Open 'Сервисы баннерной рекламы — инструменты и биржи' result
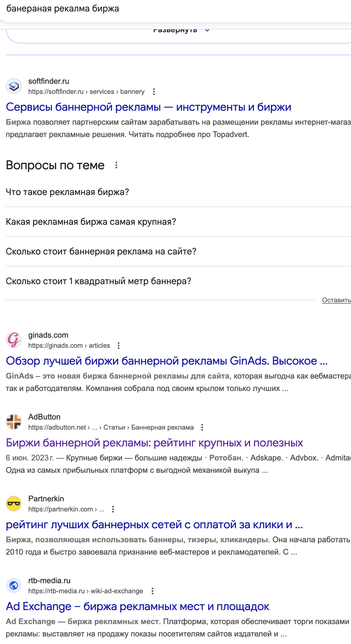 tap(149, 107)
